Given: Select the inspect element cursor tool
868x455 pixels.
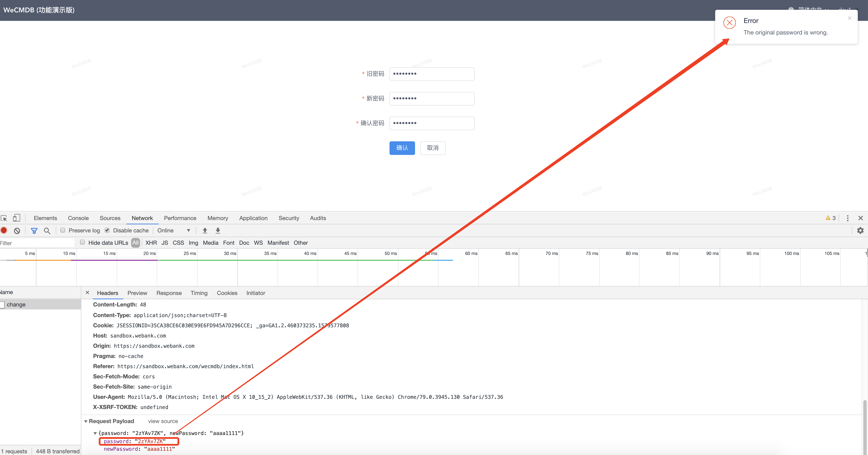Looking at the screenshot, I should 4,218.
